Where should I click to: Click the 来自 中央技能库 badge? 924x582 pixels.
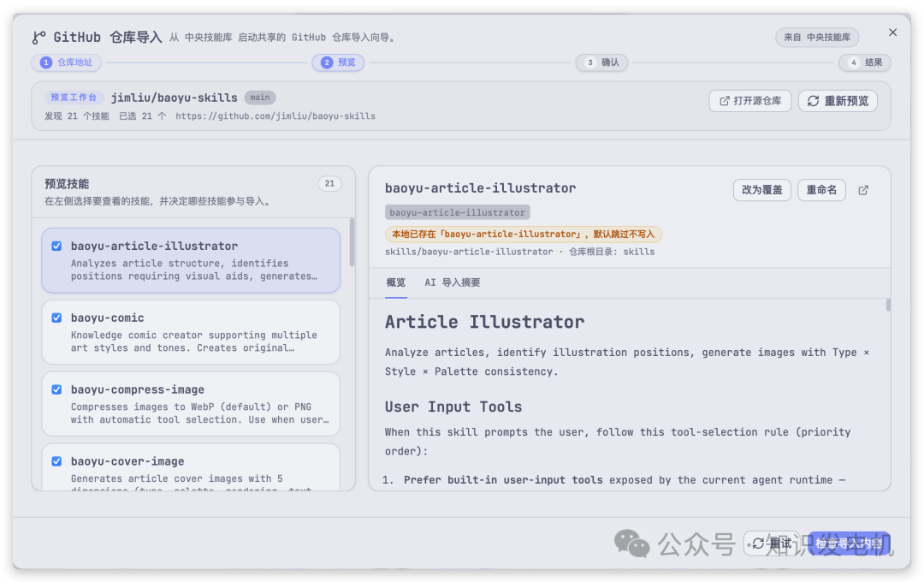pos(817,37)
